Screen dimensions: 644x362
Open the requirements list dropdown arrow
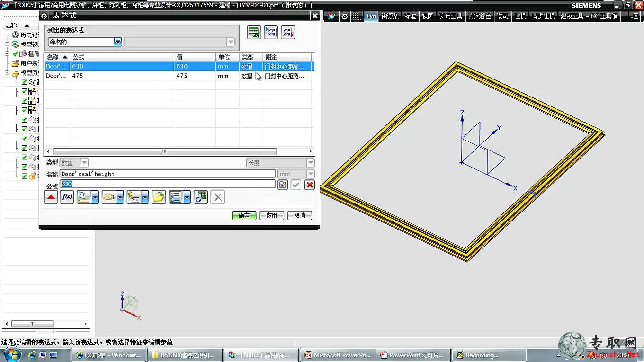pyautogui.click(x=187, y=197)
